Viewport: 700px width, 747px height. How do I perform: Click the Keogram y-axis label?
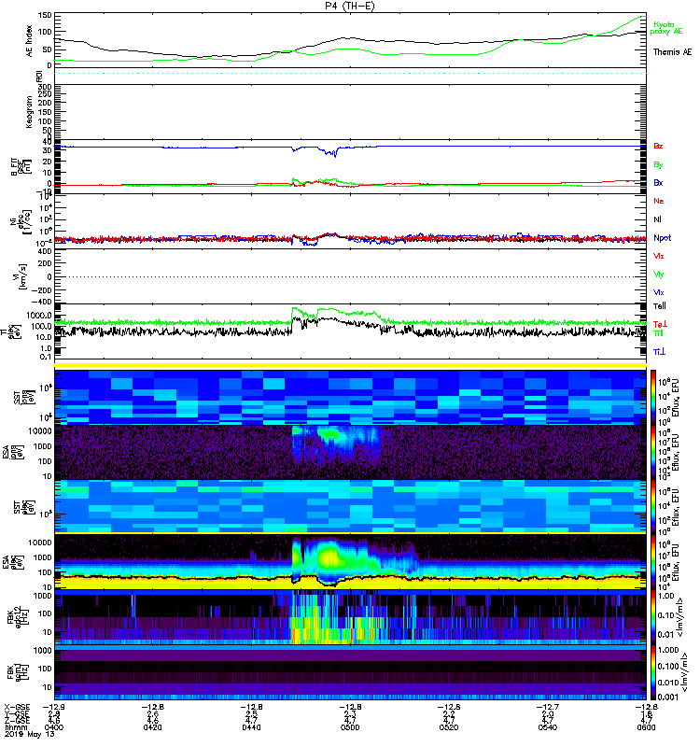[29, 112]
